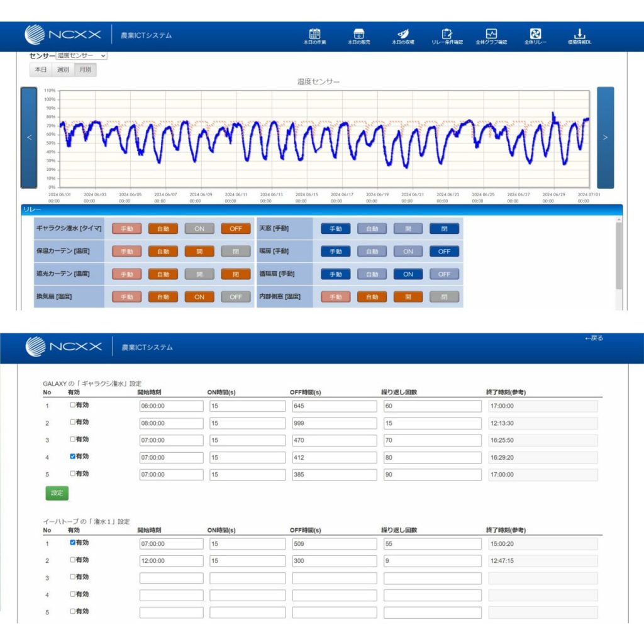The height and width of the screenshot is (644, 644).
Task: Uncheck 有効 for 潅水1 row 1
Action: pos(73,542)
